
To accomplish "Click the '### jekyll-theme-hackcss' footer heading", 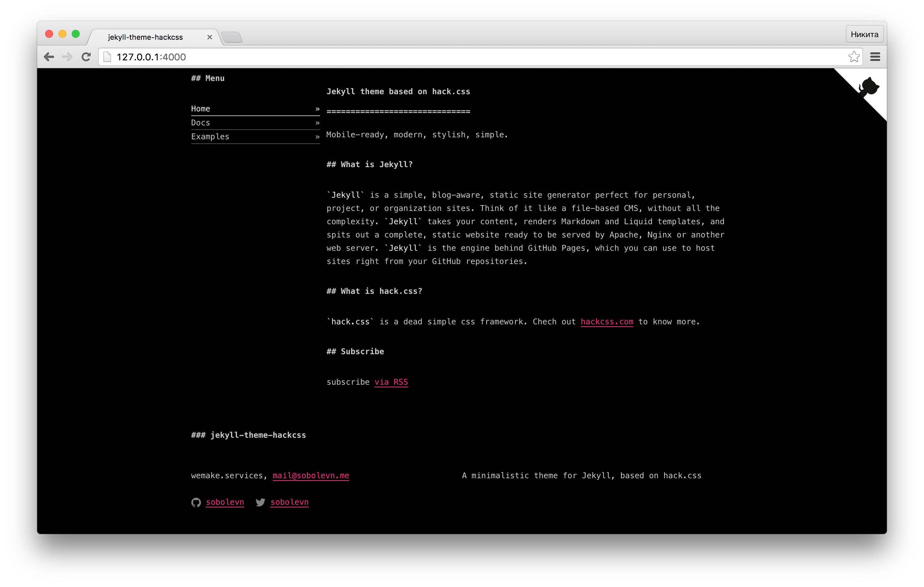I will click(248, 435).
